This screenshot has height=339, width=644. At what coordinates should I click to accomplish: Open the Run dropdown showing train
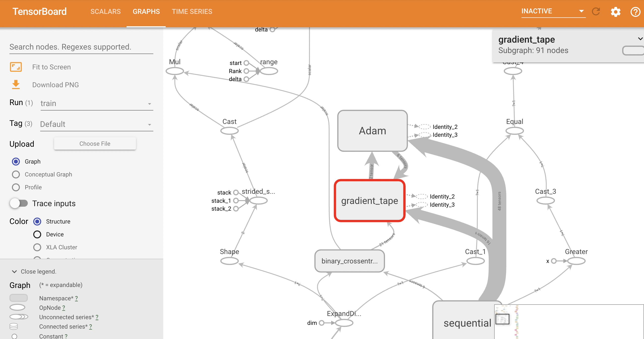[x=96, y=103]
